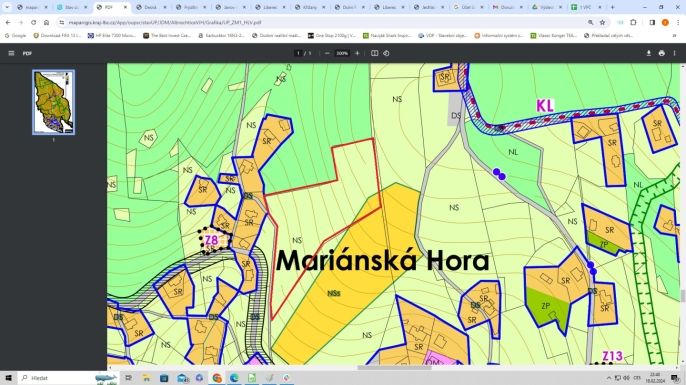The width and height of the screenshot is (686, 385).
Task: Click the Mariánská Hora map label
Action: (x=382, y=261)
